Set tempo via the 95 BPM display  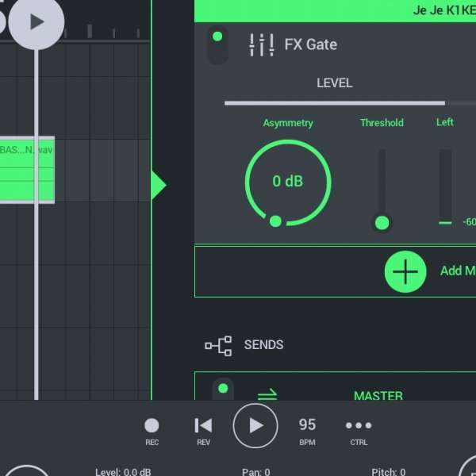307,426
